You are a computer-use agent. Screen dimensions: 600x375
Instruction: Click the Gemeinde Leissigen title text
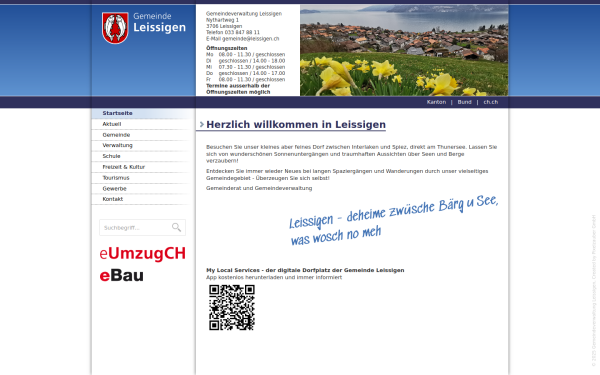(159, 22)
